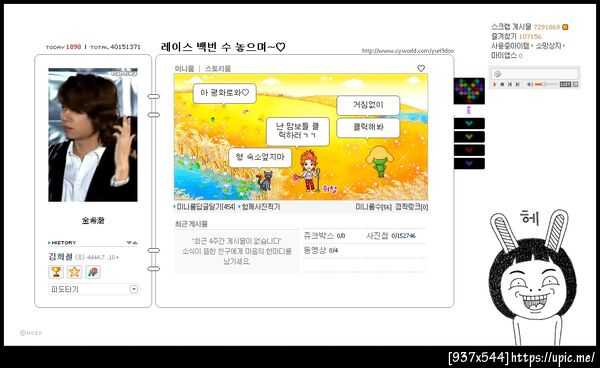Stop the music player
The width and height of the screenshot is (600, 368).
coord(502,84)
